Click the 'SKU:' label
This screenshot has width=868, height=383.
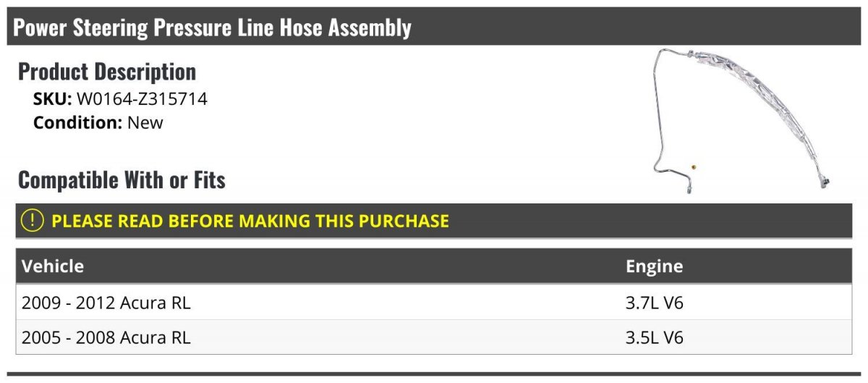pyautogui.click(x=53, y=99)
